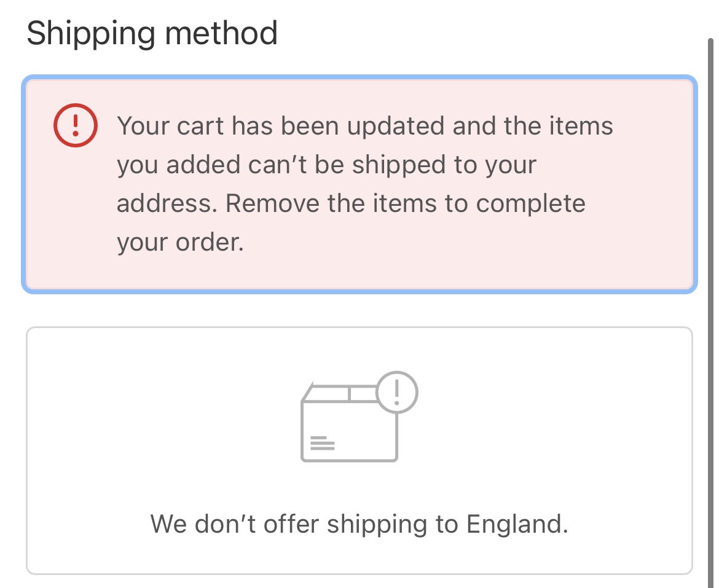The width and height of the screenshot is (719, 588).
Task: Click the address label lines on package icon
Action: pyautogui.click(x=322, y=443)
